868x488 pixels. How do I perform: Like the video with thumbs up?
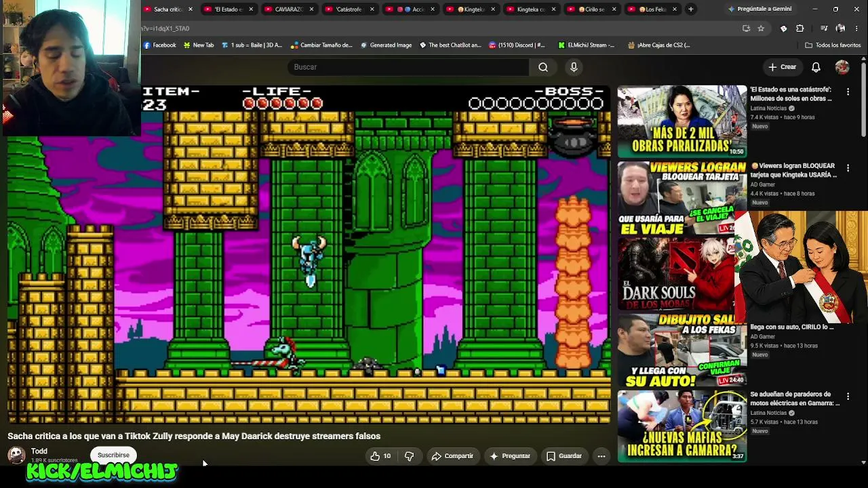point(380,456)
